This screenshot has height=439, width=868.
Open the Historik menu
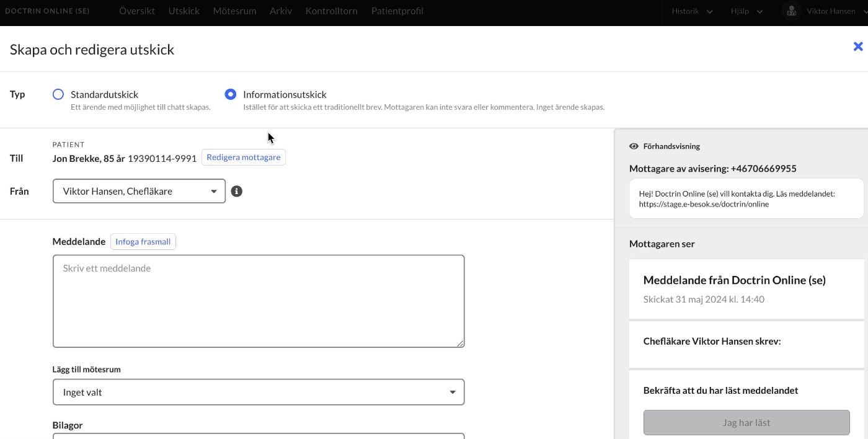(x=692, y=11)
